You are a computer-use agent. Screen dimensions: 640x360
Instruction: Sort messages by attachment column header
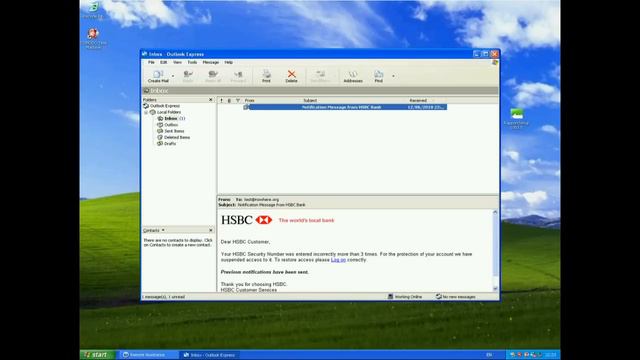click(229, 100)
